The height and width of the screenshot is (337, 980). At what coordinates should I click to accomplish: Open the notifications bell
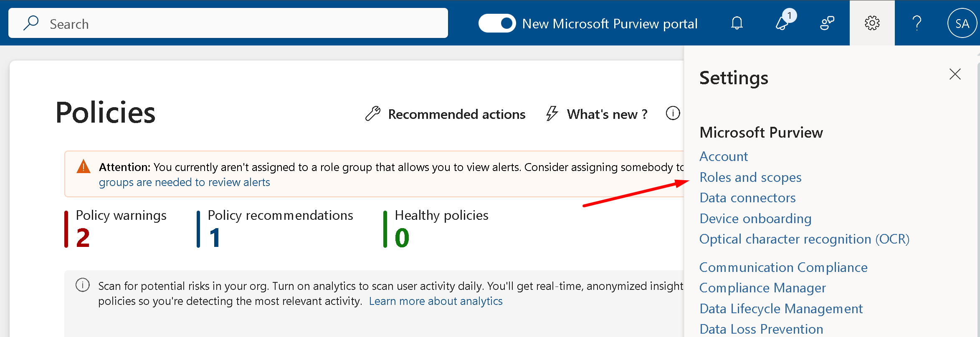point(737,23)
